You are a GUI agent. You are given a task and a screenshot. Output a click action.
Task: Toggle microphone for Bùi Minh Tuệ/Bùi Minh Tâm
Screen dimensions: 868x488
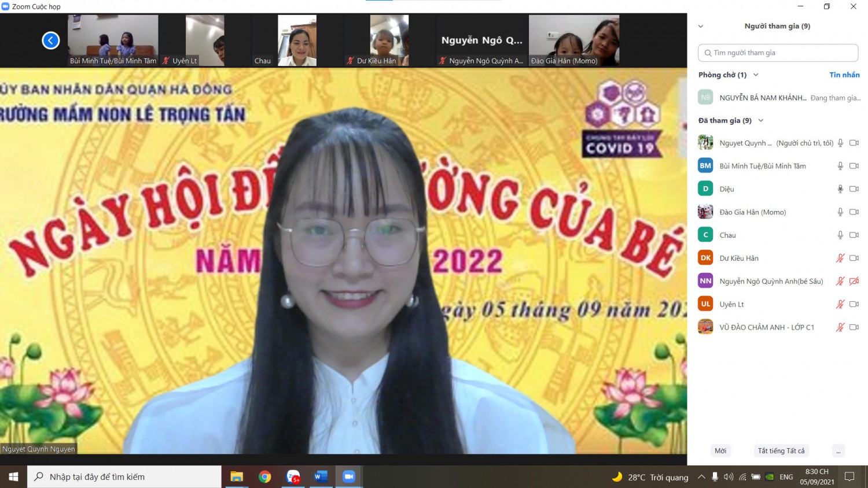coord(840,166)
